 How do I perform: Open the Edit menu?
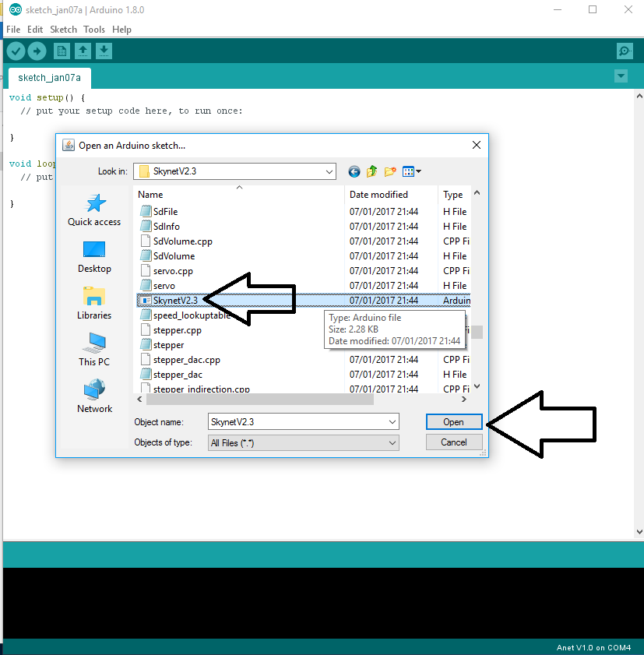[35, 30]
